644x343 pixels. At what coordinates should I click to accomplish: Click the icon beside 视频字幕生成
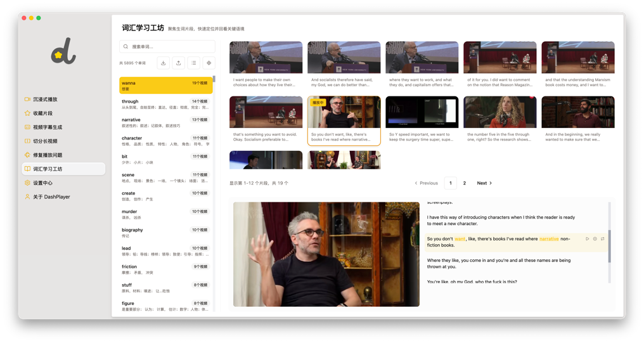tap(27, 127)
